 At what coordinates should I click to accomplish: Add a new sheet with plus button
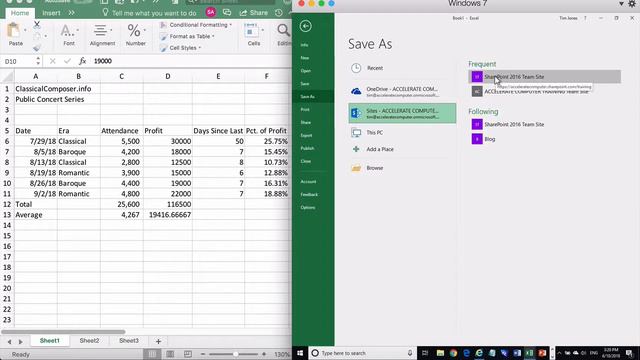tap(158, 341)
